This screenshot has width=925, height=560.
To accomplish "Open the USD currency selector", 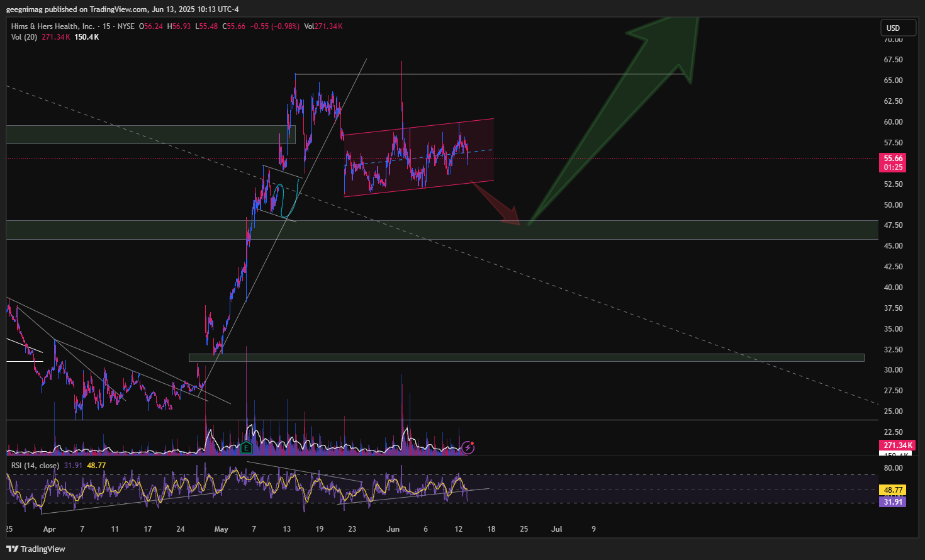I will click(897, 28).
